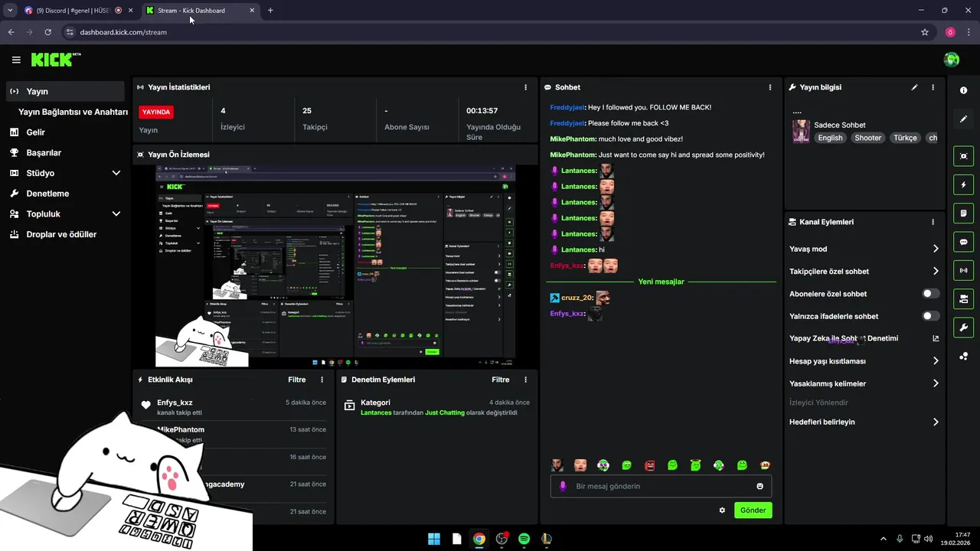Bookmark this page with the star icon
Image resolution: width=980 pixels, height=551 pixels.
[925, 32]
